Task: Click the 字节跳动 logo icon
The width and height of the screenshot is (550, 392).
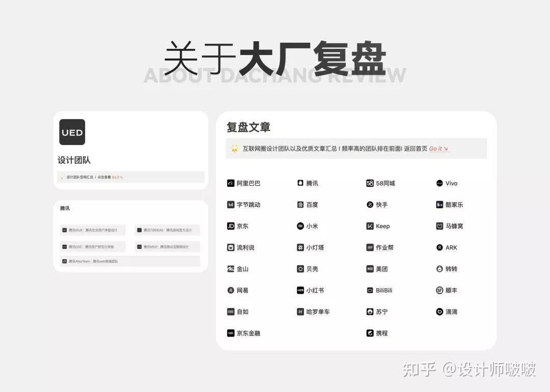Action: coord(231,205)
